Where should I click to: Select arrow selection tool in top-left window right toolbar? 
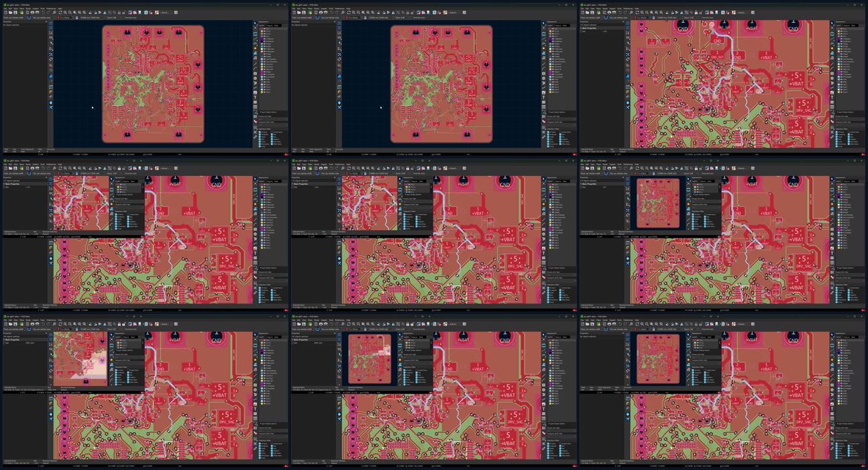pos(256,23)
